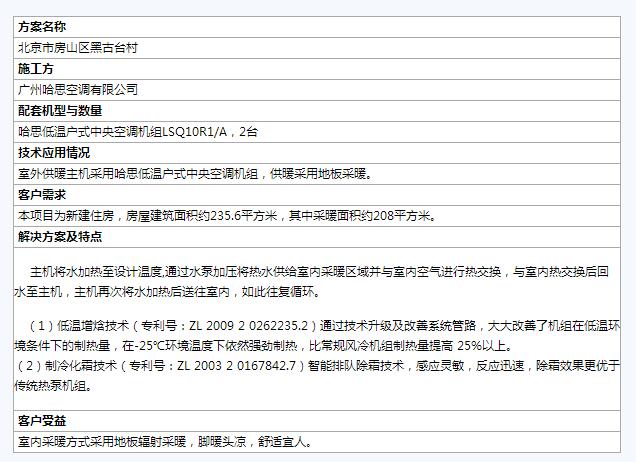Select the text '北京市房山区黑古台村'

(x=78, y=48)
